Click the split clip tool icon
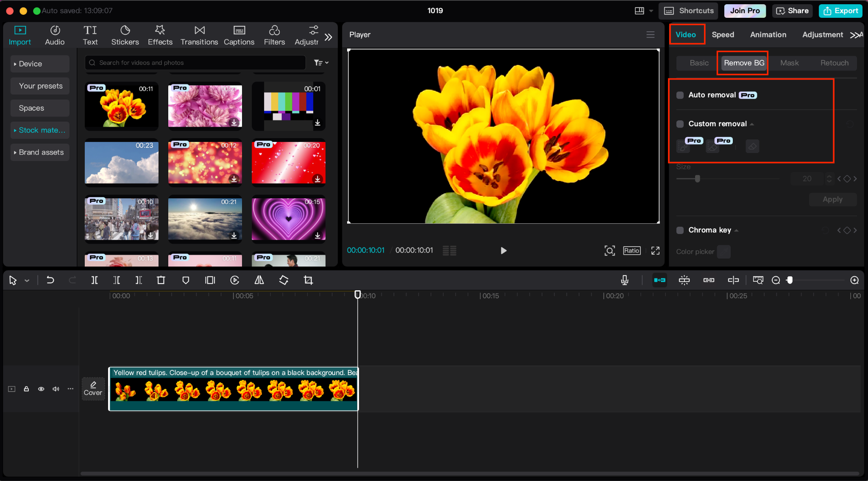Screen dimensions: 868x481 (95, 280)
